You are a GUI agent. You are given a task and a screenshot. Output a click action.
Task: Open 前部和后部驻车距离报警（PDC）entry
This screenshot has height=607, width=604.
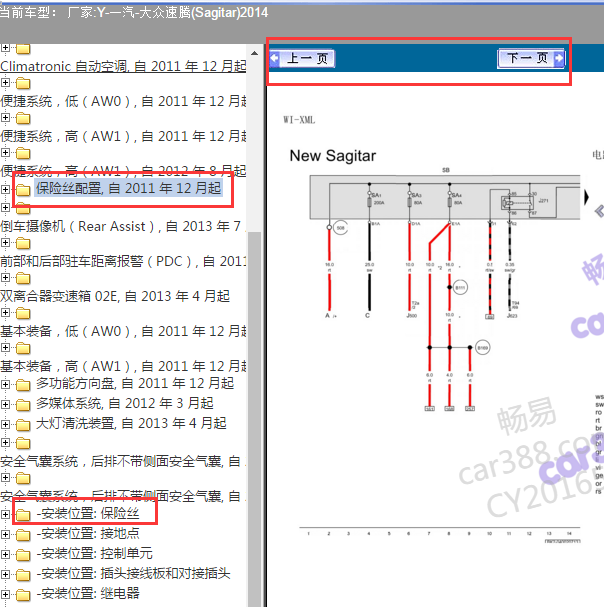click(x=123, y=261)
